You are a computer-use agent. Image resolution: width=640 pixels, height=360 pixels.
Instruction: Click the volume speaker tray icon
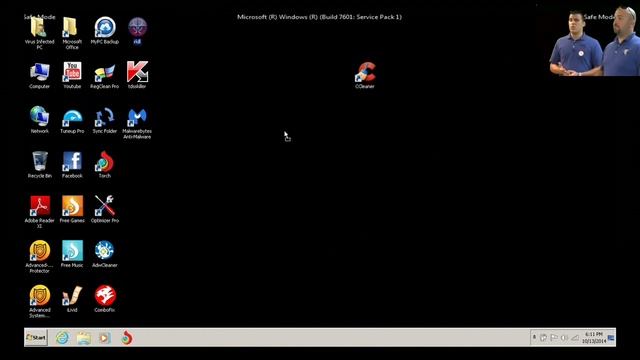point(564,338)
